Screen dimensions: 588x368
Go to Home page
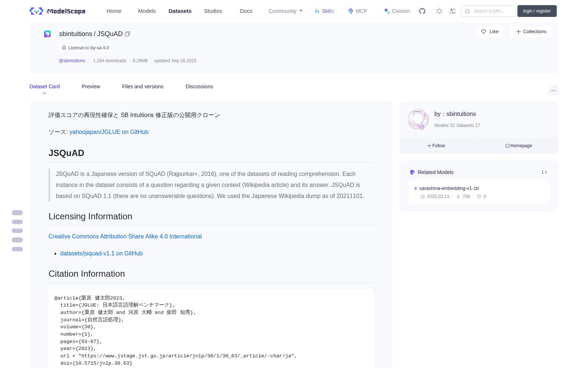click(x=114, y=11)
